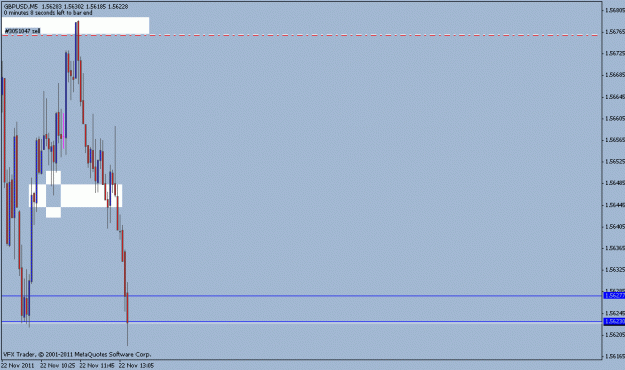Viewport: 625px width, 370px height.
Task: Click the VFX Trader MetaQuotes copyright text
Action: (77, 354)
